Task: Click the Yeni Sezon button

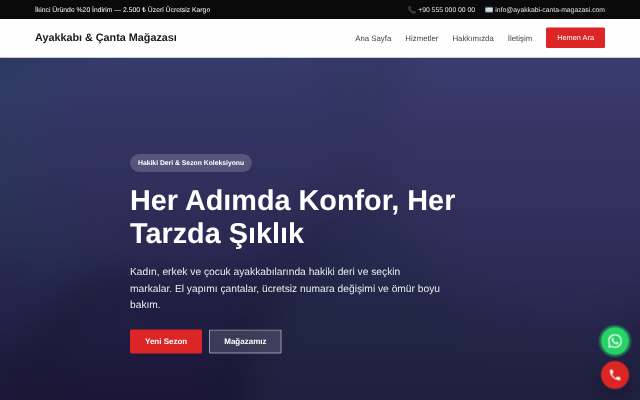Action: [166, 341]
